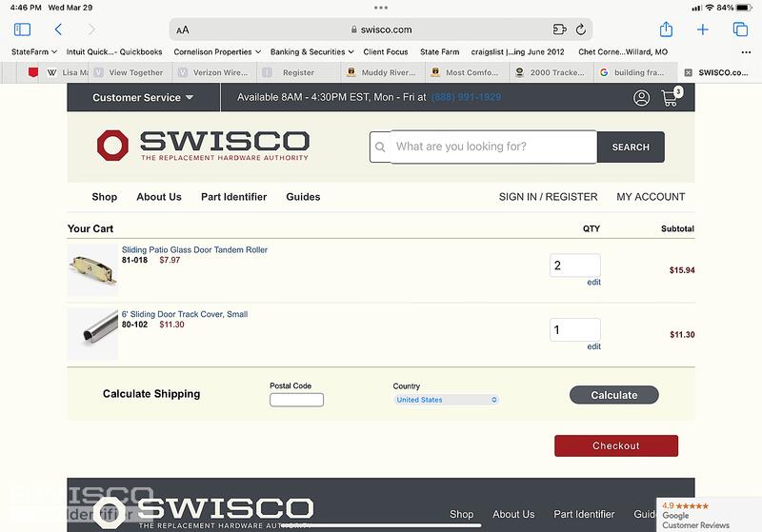Add a new tab with plus icon
The image size is (762, 532).
pos(703,30)
